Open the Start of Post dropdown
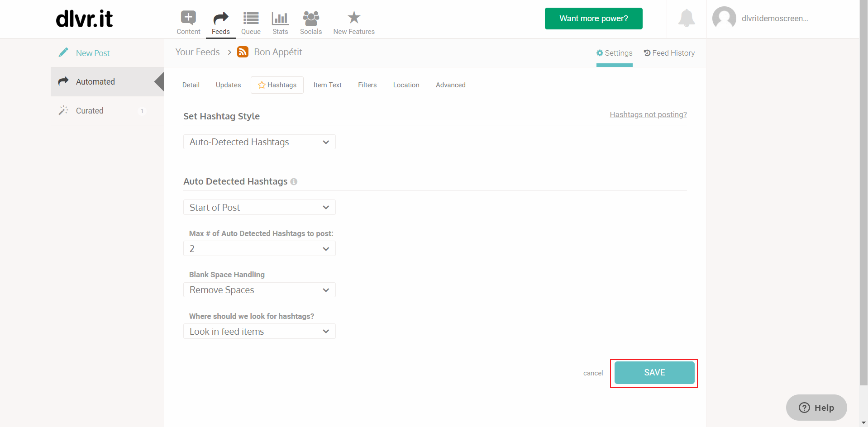868x427 pixels. point(259,207)
